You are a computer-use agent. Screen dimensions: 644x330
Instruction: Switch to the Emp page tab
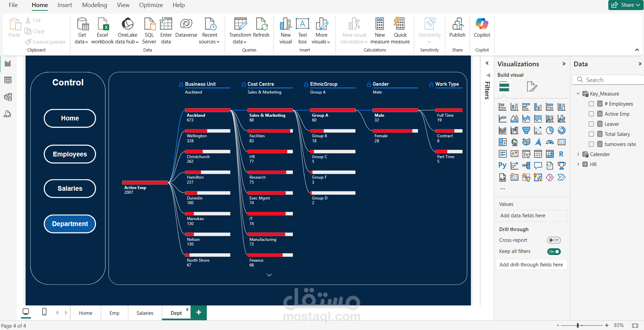coord(115,313)
